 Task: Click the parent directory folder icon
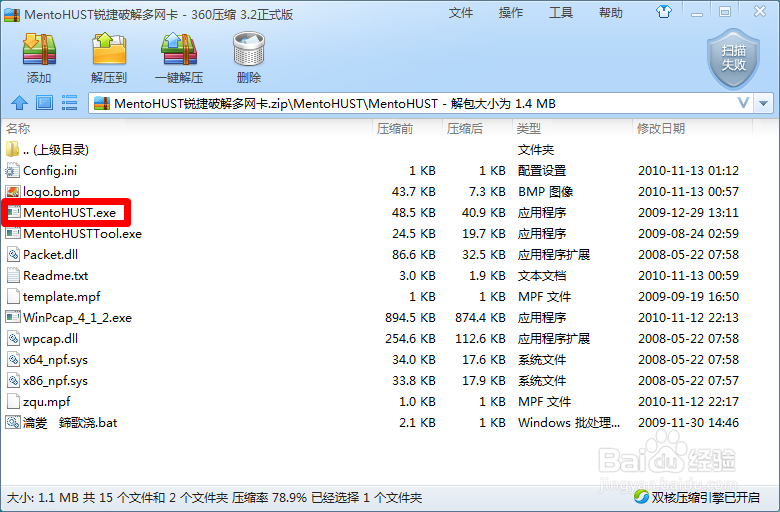coord(12,149)
